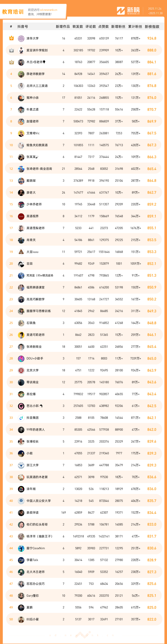Click the bronze crown third-place rank icon
This screenshot has height=644, width=167.
(x=11, y=62)
